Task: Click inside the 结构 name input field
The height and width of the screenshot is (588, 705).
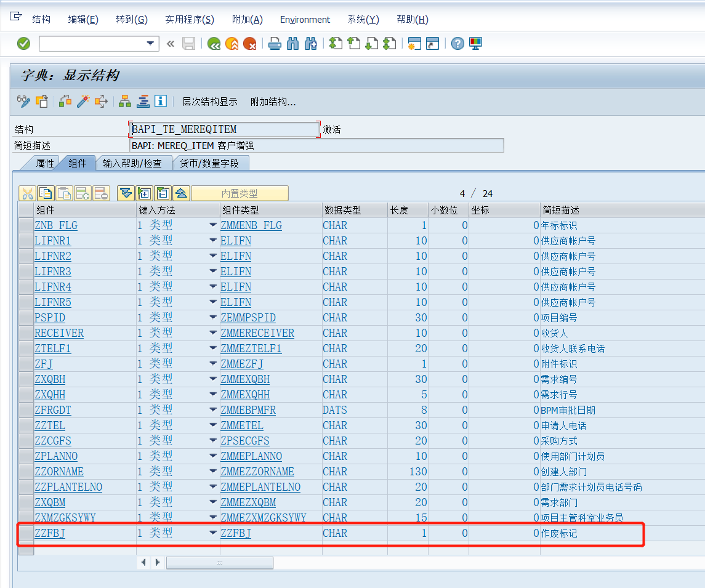Action: coord(222,130)
